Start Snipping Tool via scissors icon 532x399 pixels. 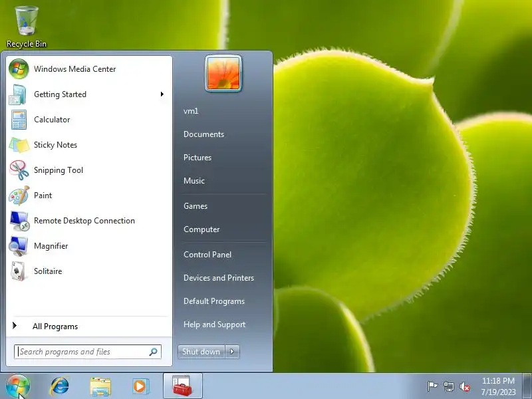coord(19,170)
